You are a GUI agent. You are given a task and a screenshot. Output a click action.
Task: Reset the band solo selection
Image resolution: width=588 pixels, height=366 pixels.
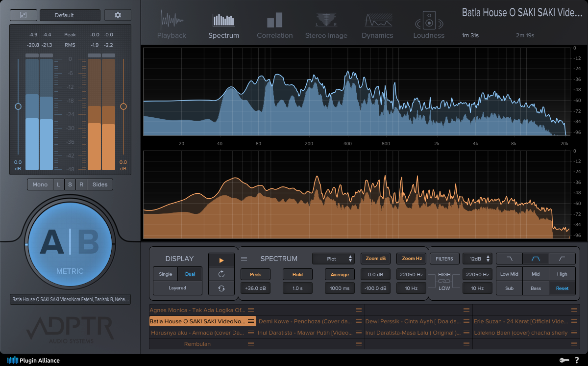pyautogui.click(x=562, y=288)
